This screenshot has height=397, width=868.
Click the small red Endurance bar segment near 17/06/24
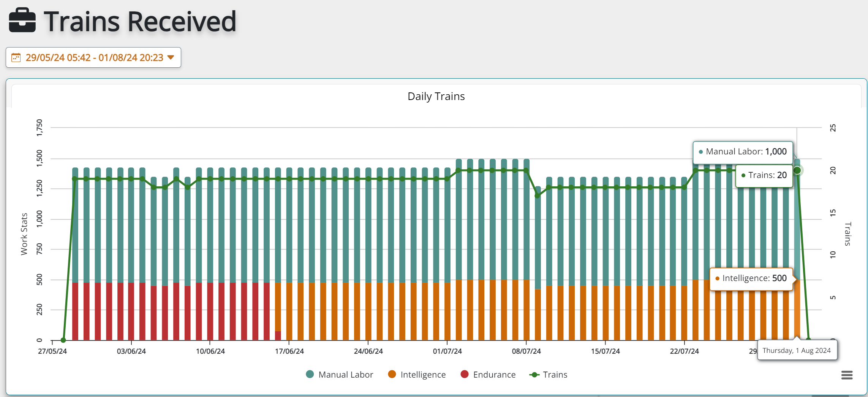point(278,335)
